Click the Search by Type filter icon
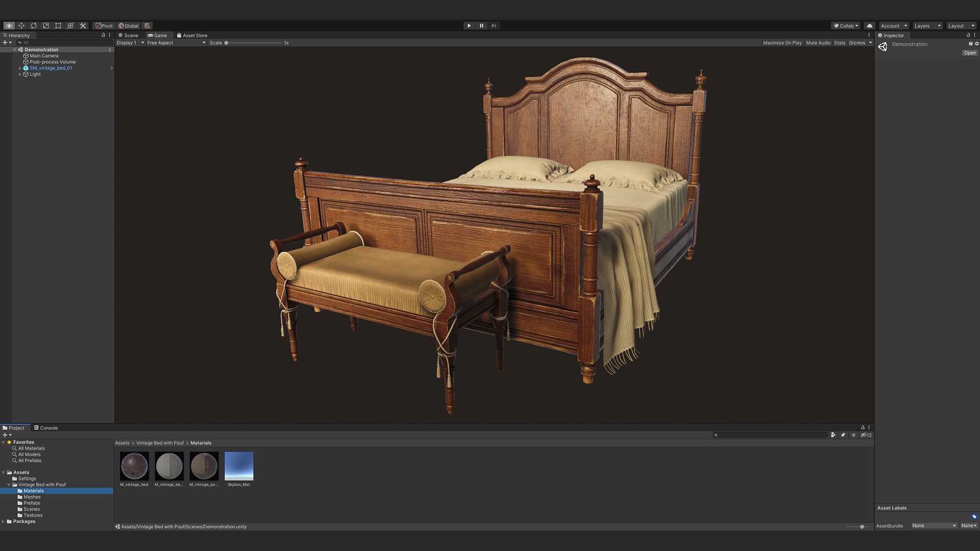 [x=833, y=435]
